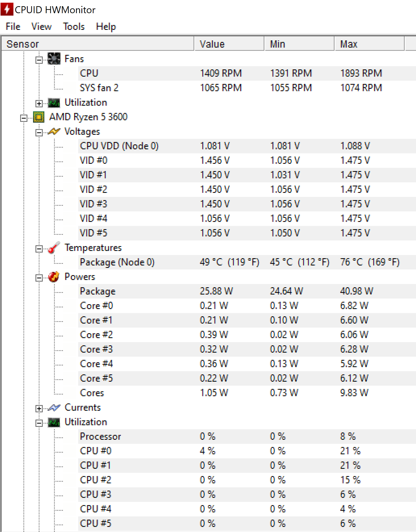Click the upper Utilization graph icon under Fans
Viewport: 416px width, 532px height.
(54, 102)
